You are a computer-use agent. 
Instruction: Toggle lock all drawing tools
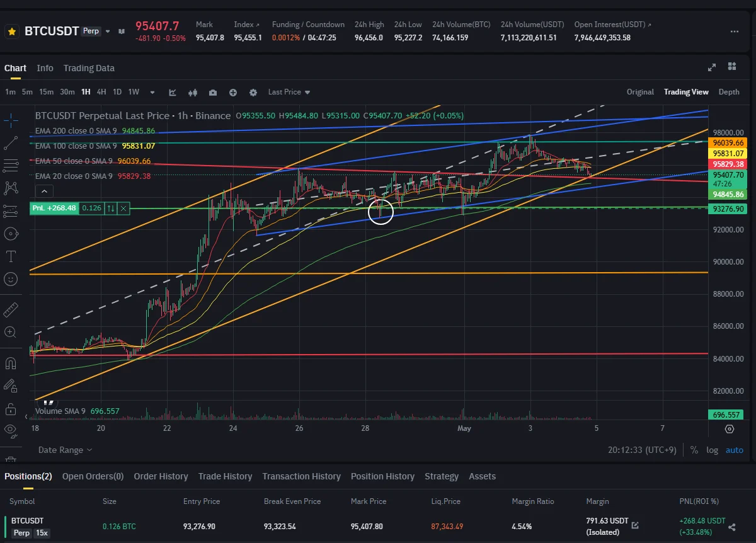pos(11,409)
